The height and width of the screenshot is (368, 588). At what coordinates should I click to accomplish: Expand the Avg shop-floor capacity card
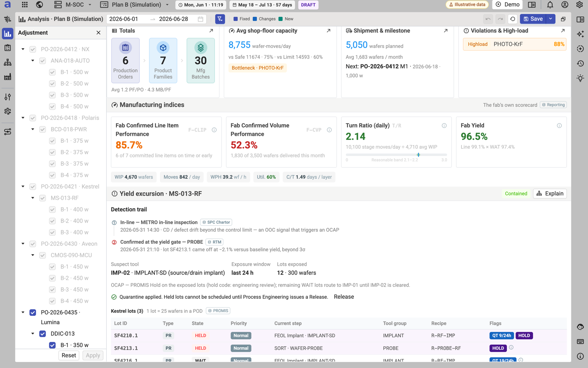[329, 31]
